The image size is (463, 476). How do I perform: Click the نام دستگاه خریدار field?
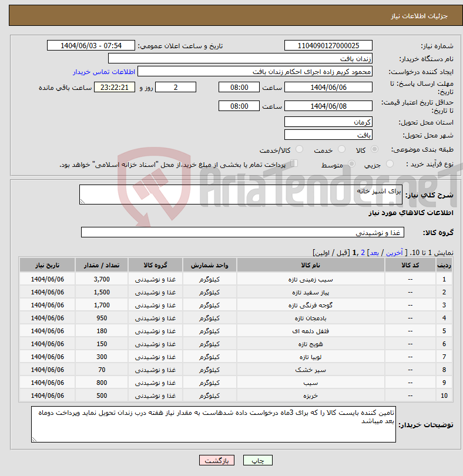pyautogui.click(x=240, y=59)
